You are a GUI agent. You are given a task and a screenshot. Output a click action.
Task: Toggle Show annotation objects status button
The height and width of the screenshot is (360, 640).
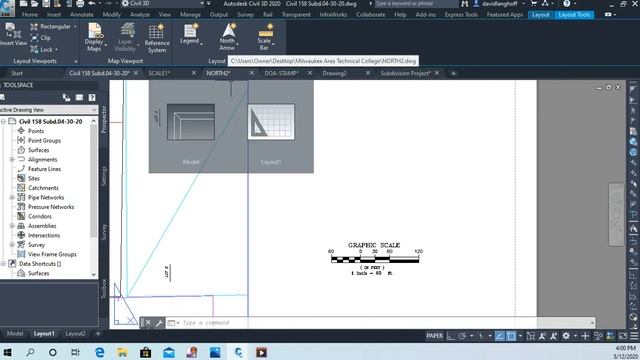pyautogui.click(x=542, y=336)
